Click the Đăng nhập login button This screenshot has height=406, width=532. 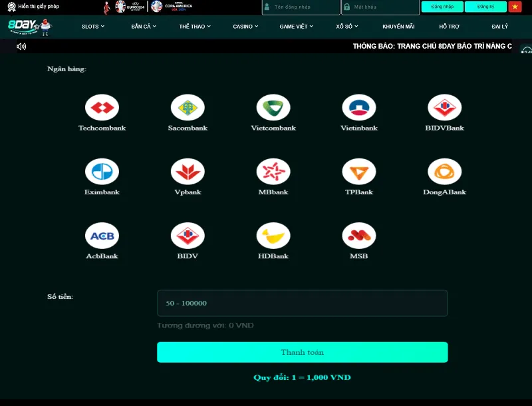(442, 7)
